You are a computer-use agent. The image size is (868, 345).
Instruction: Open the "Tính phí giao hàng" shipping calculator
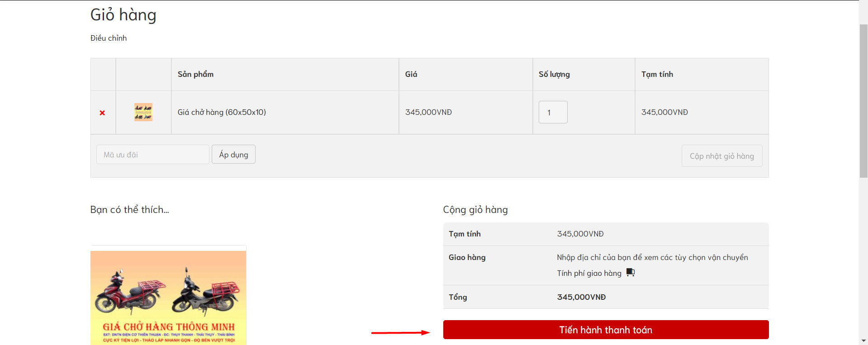pyautogui.click(x=589, y=273)
